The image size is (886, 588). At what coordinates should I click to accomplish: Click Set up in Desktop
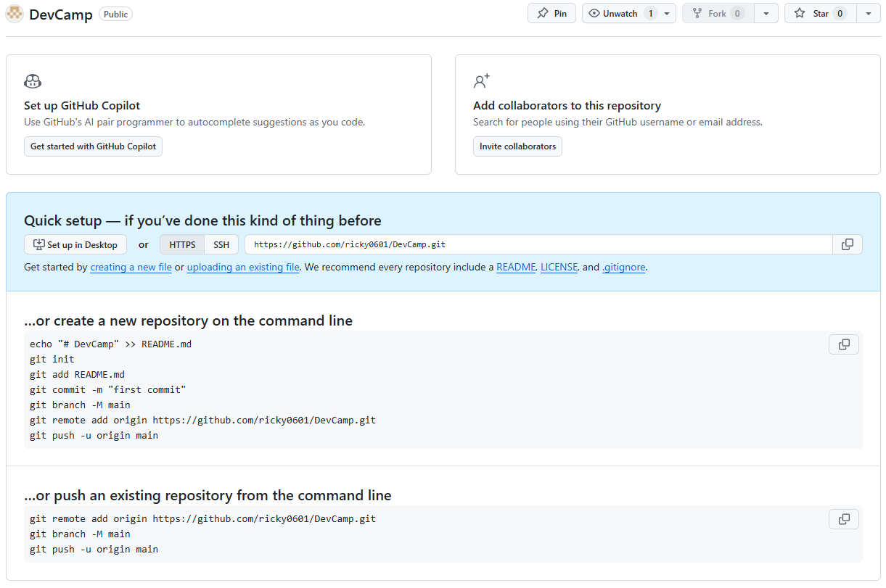[x=75, y=244]
